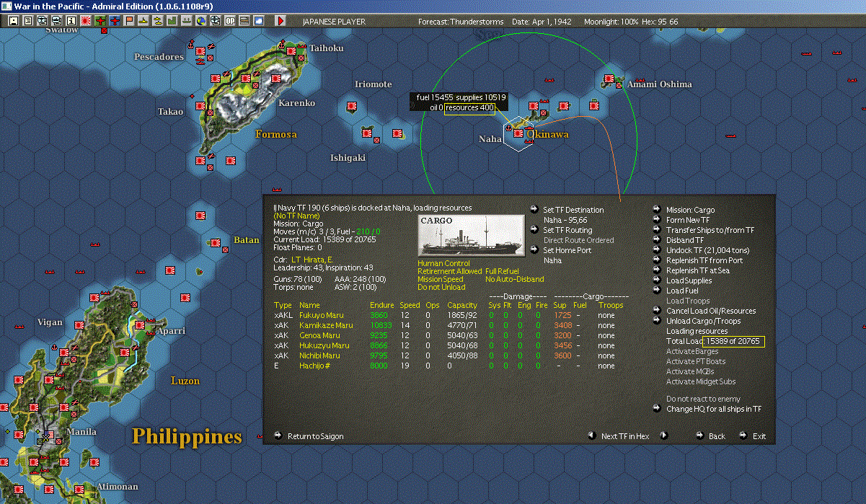Open ship Fukuyo Maru details

pyautogui.click(x=322, y=315)
